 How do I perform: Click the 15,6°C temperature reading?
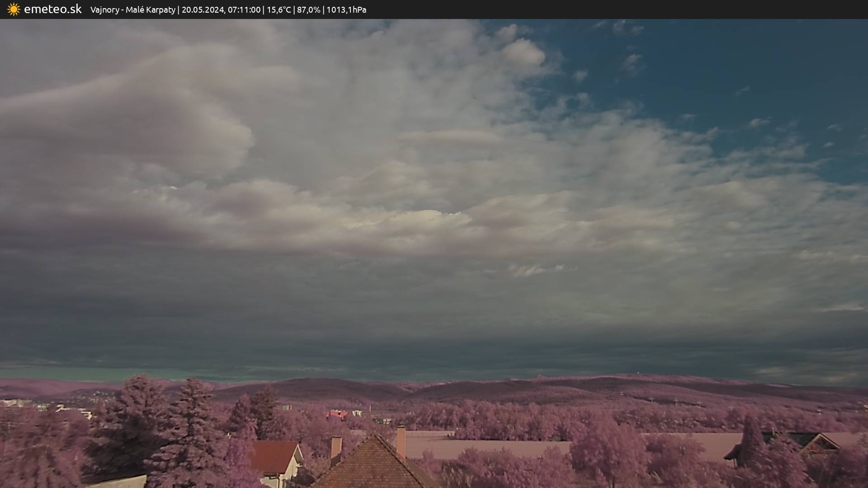pyautogui.click(x=278, y=9)
